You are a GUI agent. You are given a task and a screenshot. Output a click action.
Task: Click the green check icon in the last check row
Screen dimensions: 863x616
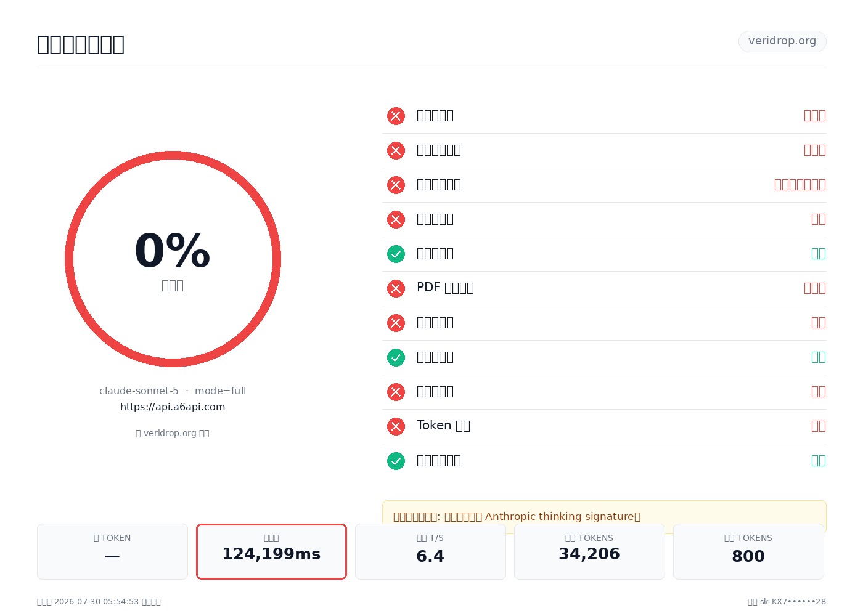(x=396, y=461)
